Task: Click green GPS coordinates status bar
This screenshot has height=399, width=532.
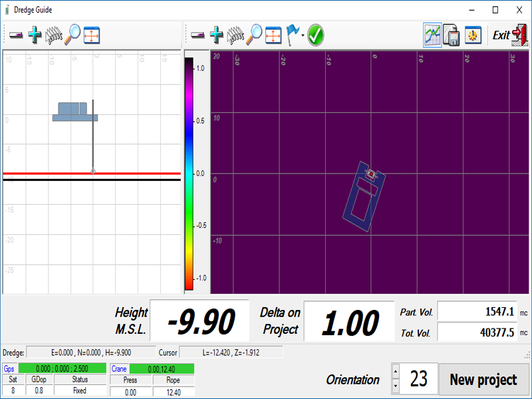Action: [62, 368]
